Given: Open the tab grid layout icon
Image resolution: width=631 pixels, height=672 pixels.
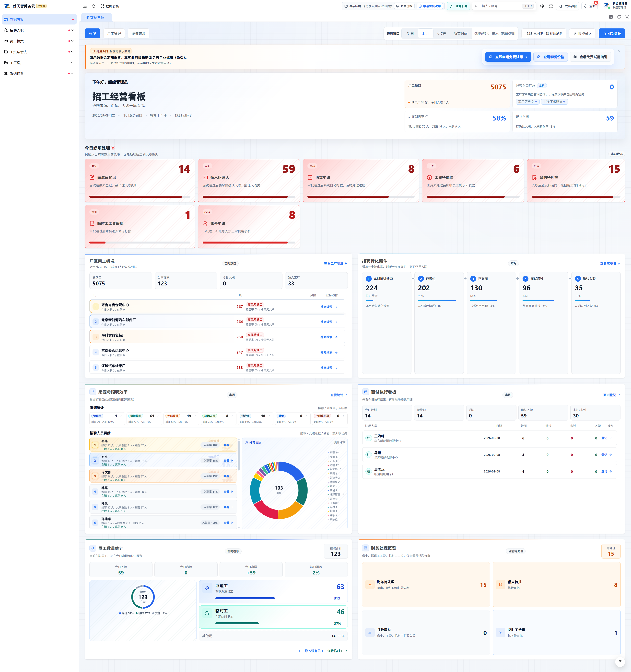Looking at the screenshot, I should (611, 17).
